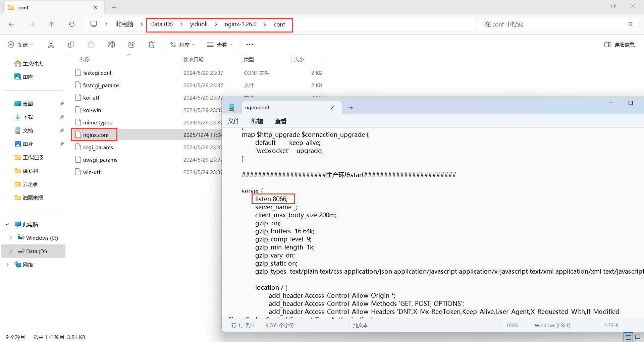644x342 pixels.
Task: Go back in File Explorer navigation
Action: pyautogui.click(x=12, y=24)
